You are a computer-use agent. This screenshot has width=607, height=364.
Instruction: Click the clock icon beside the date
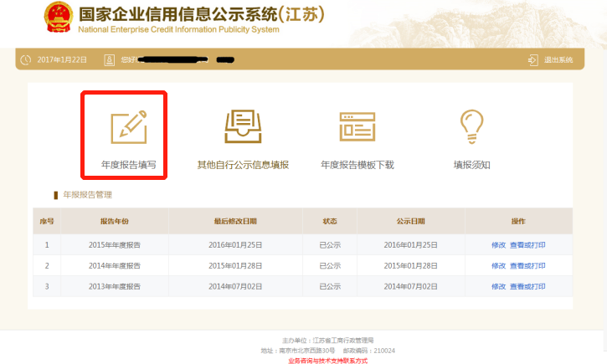point(26,59)
